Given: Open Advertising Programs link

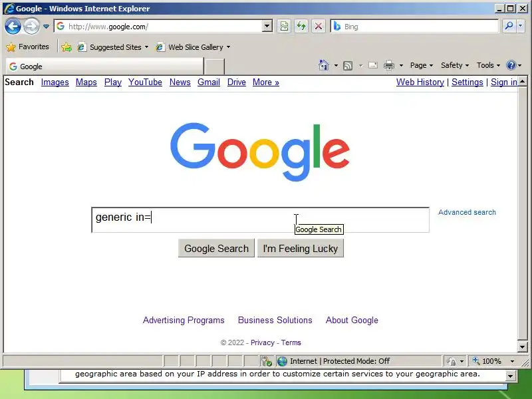Looking at the screenshot, I should tap(184, 320).
